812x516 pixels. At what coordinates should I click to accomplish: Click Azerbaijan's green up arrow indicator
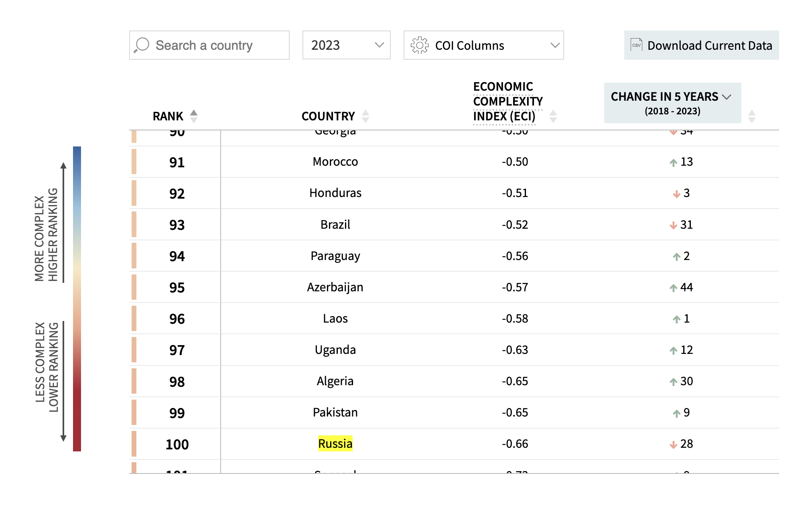(x=674, y=288)
